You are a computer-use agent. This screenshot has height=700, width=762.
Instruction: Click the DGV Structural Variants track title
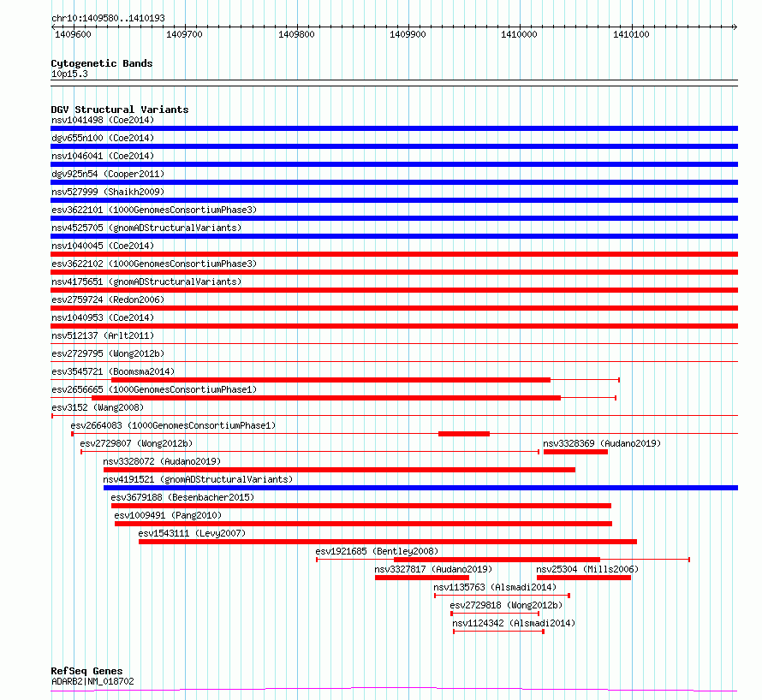coord(120,110)
